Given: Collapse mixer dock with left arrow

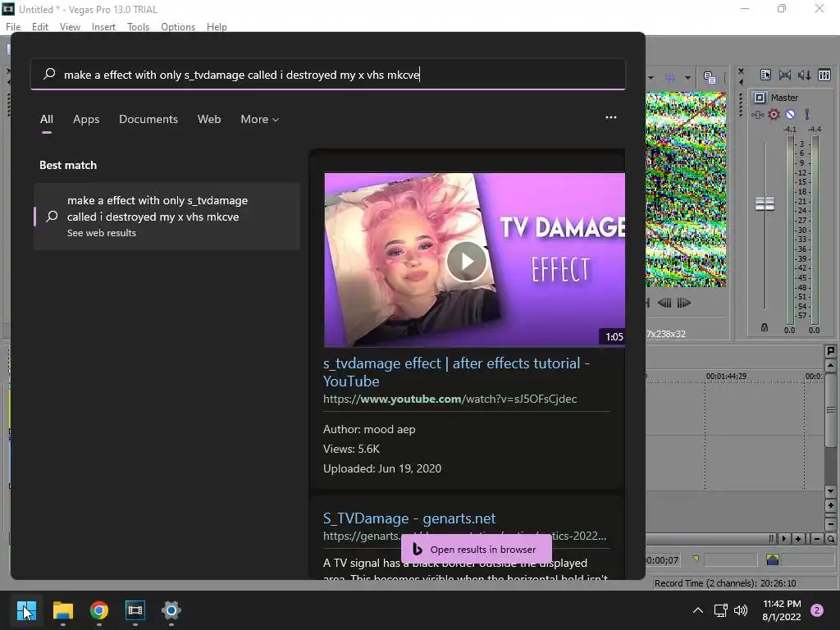Looking at the screenshot, I should 741,82.
